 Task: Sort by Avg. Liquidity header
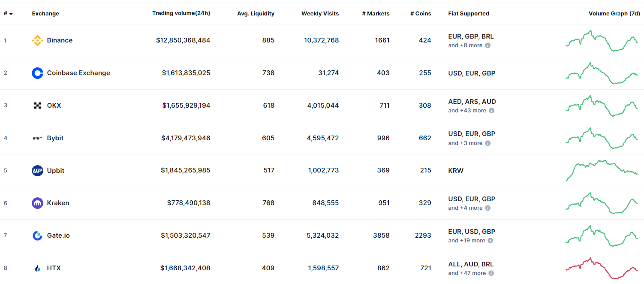256,14
